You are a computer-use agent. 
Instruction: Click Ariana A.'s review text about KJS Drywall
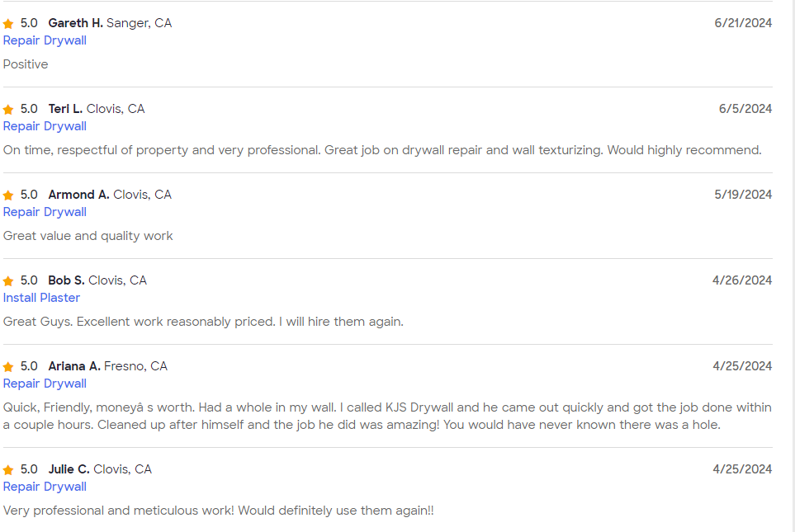(387, 417)
